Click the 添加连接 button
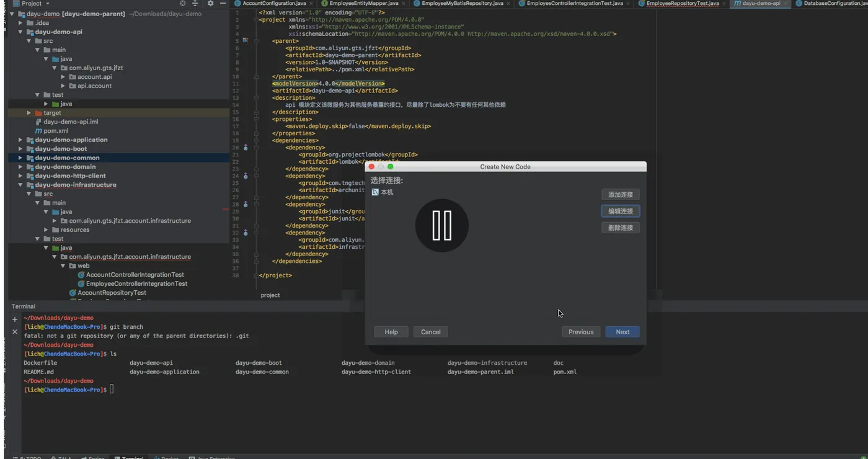 coord(621,195)
